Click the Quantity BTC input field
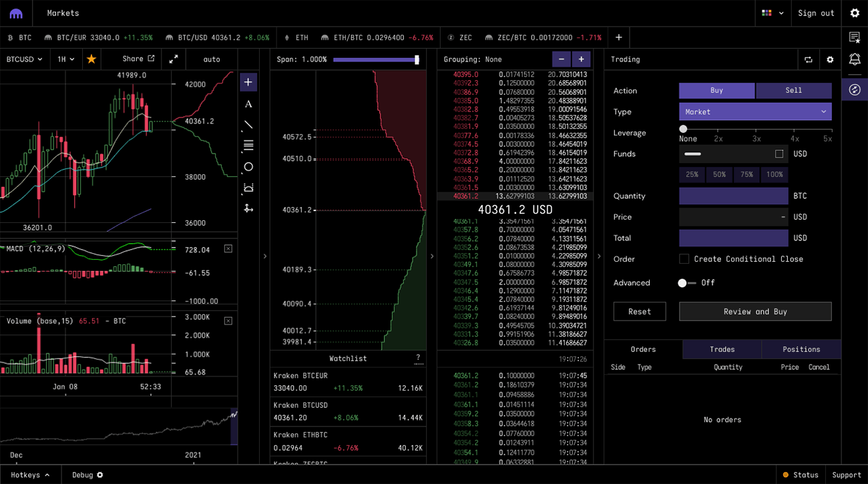The width and height of the screenshot is (868, 484). click(x=734, y=196)
